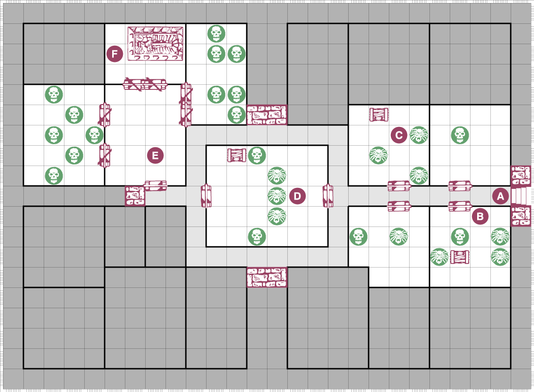Viewport: 534px width, 392px height.
Task: Select the topmost spider monster in room D
Action: coord(277,176)
